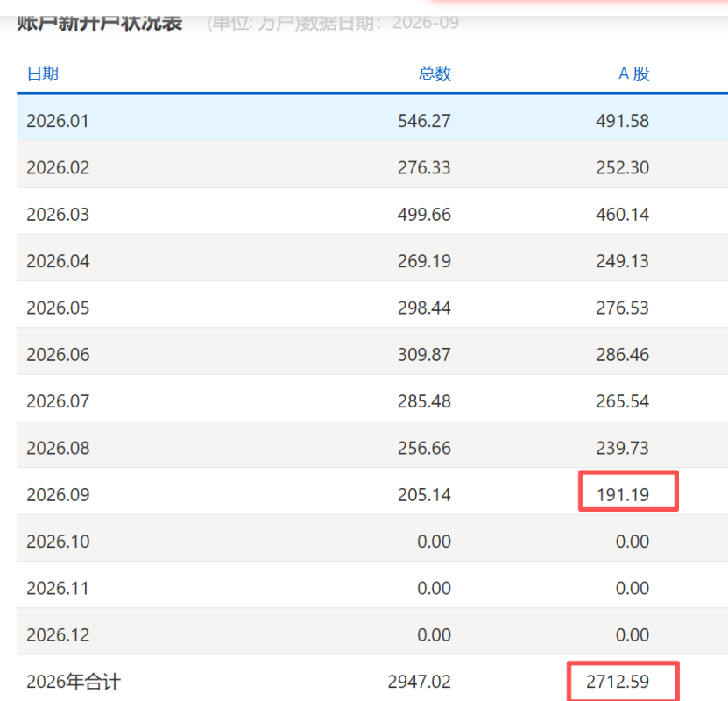Select the 0.00 A股 value for 2026.11
The width and height of the screenshot is (728, 701).
[x=633, y=589]
